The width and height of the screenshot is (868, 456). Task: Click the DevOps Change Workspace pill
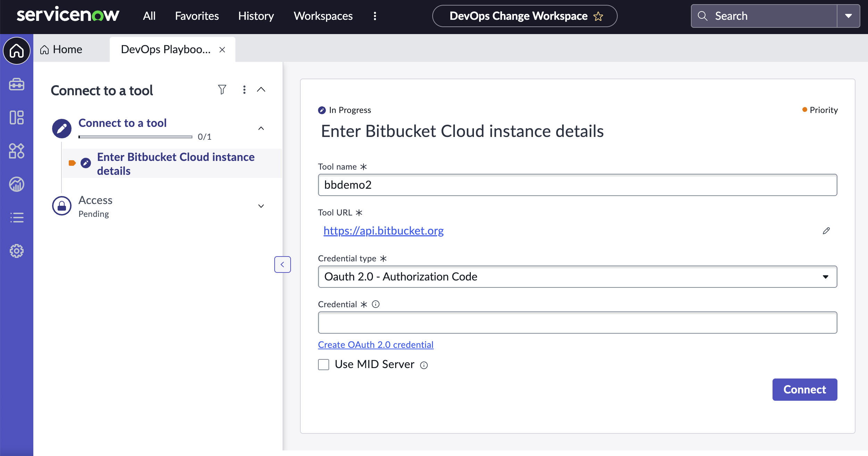525,16
